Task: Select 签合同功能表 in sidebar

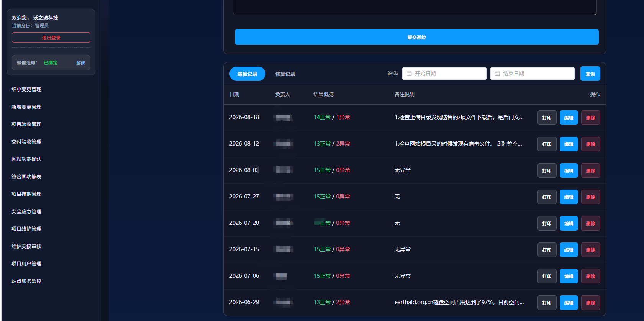Action: (x=26, y=177)
